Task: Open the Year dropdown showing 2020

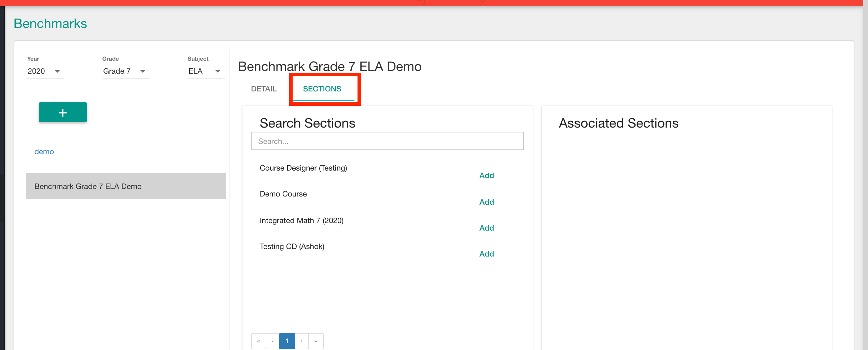Action: 45,71
